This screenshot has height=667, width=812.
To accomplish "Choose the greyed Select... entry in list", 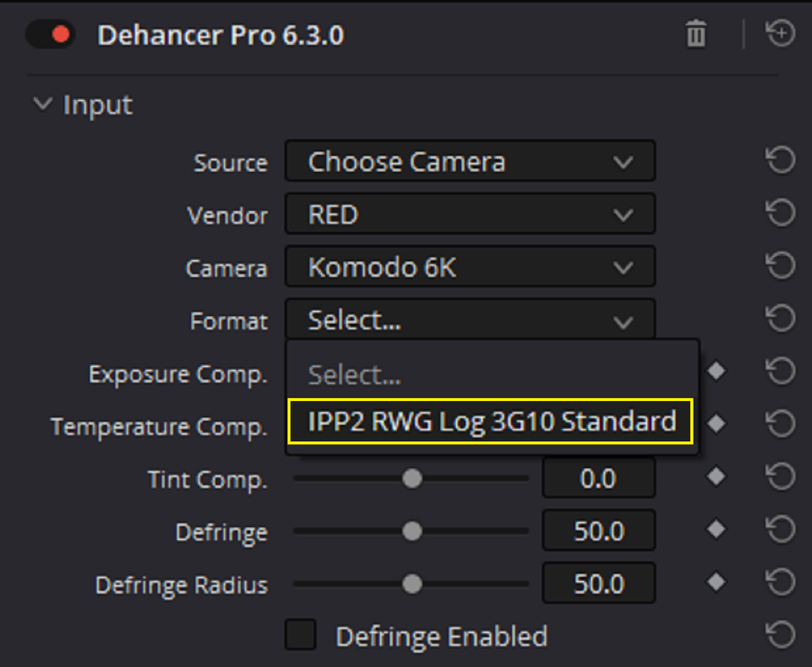I will pos(355,374).
